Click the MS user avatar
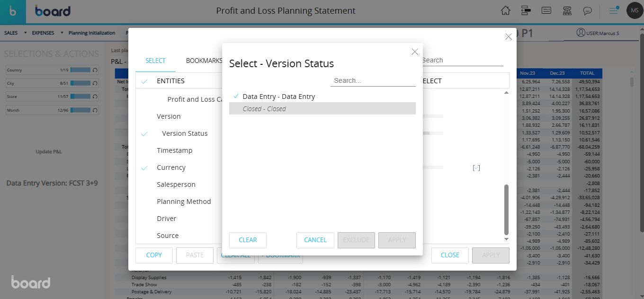Image resolution: width=644 pixels, height=299 pixels. point(634,10)
